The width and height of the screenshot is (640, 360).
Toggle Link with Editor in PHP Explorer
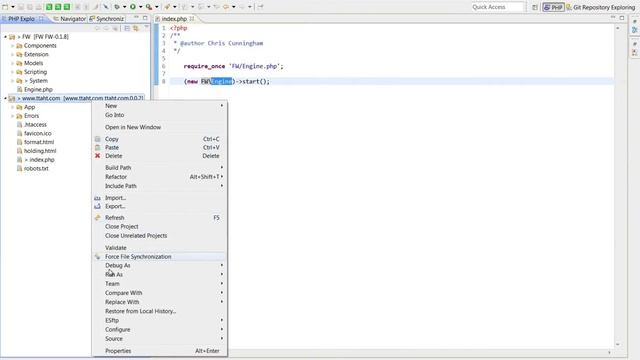(x=136, y=28)
